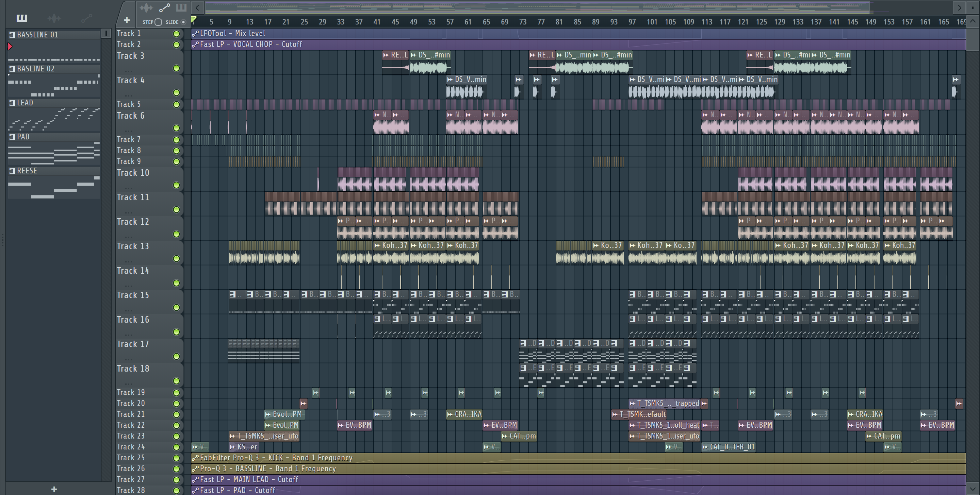This screenshot has width=980, height=495.
Task: Click the plus below the pattern list
Action: coord(54,489)
